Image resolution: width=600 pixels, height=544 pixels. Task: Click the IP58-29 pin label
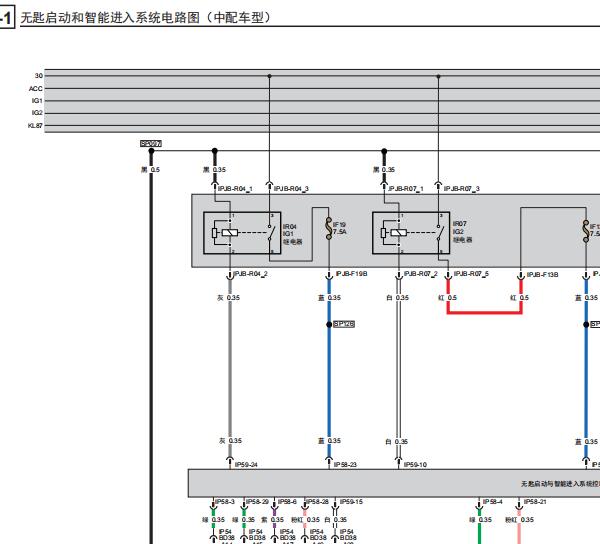click(257, 502)
